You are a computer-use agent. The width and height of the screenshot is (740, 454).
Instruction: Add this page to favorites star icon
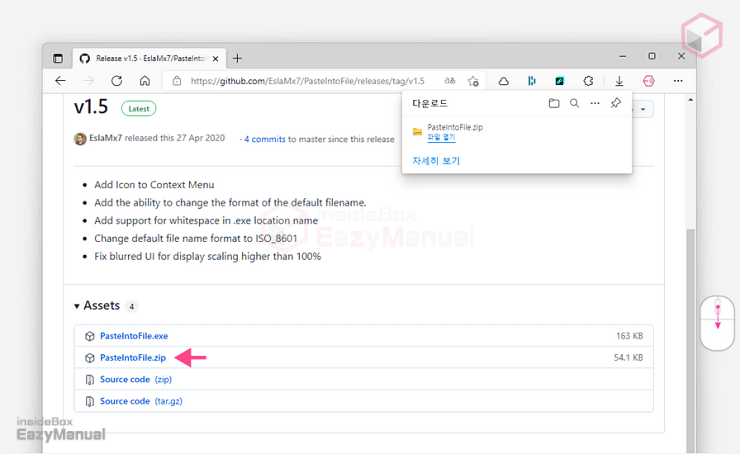click(x=473, y=81)
